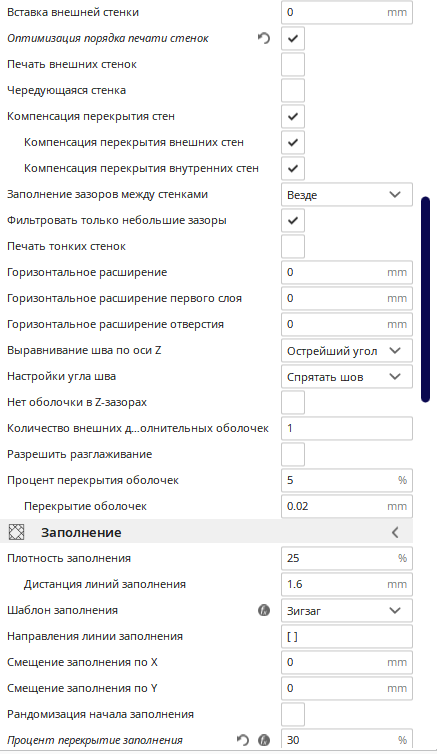
Task: Toggle Компенсация перекрытия внутренних стен checkbox
Action: (x=293, y=168)
